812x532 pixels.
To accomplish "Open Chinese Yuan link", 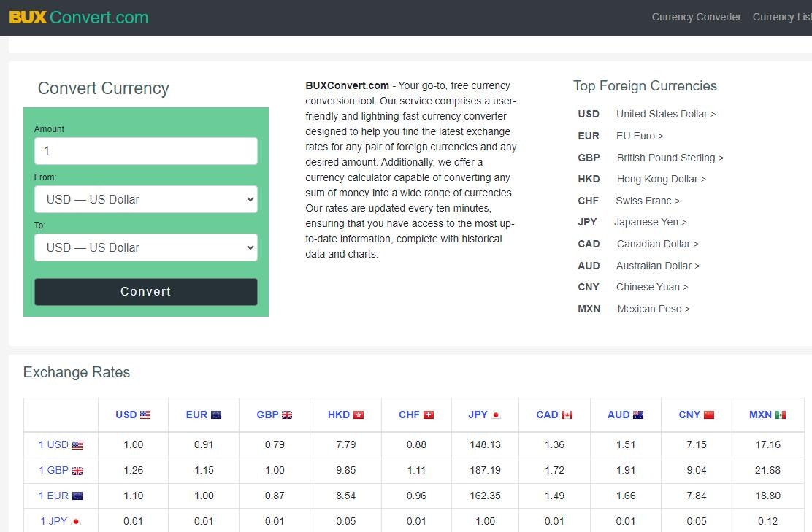I will (652, 287).
